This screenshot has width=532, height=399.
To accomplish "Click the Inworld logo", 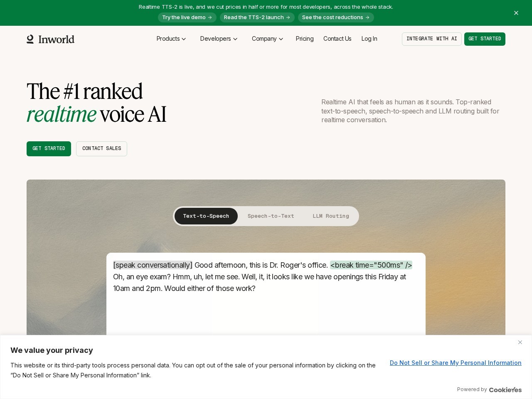I will (50, 39).
